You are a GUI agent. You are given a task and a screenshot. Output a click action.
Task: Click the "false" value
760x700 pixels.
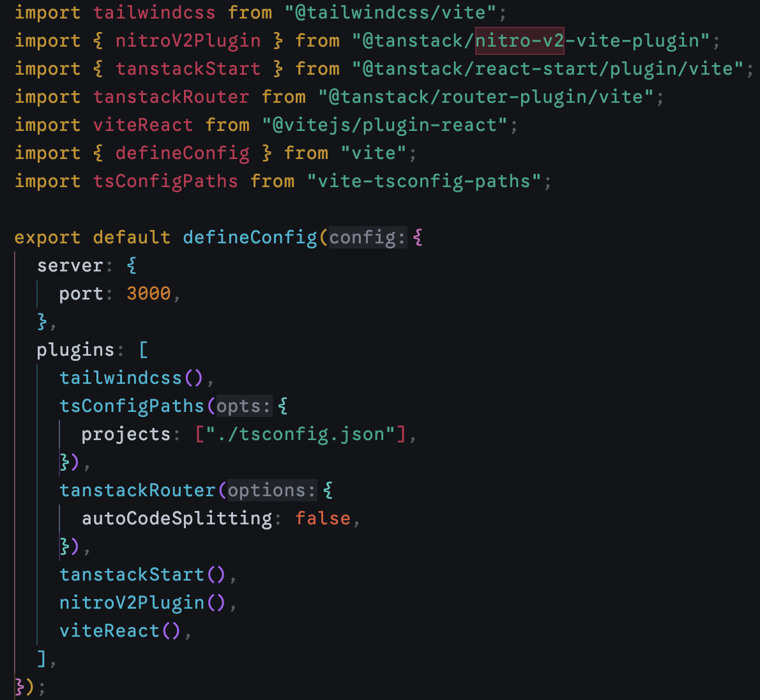[x=323, y=519]
